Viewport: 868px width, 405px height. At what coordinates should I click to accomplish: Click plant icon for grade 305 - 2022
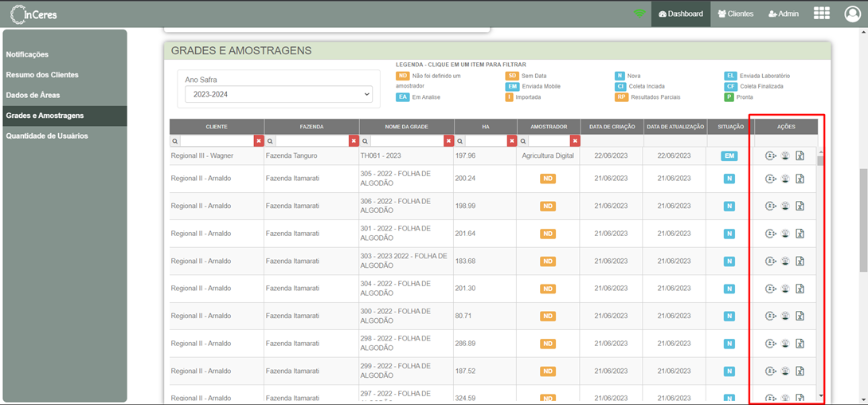[785, 179]
